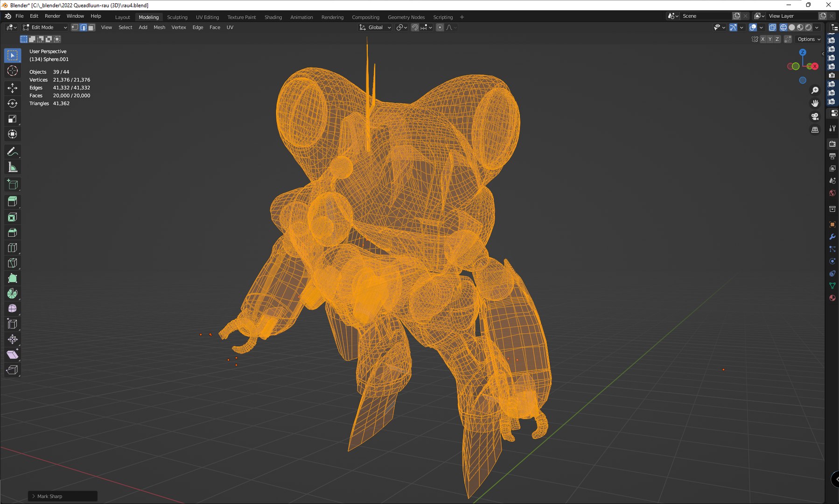The height and width of the screenshot is (504, 839).
Task: Toggle Y axis mesh mirror
Action: (770, 39)
